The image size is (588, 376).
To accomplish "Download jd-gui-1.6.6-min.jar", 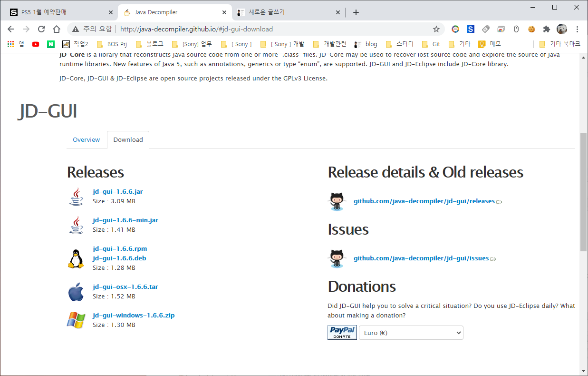I will (125, 220).
